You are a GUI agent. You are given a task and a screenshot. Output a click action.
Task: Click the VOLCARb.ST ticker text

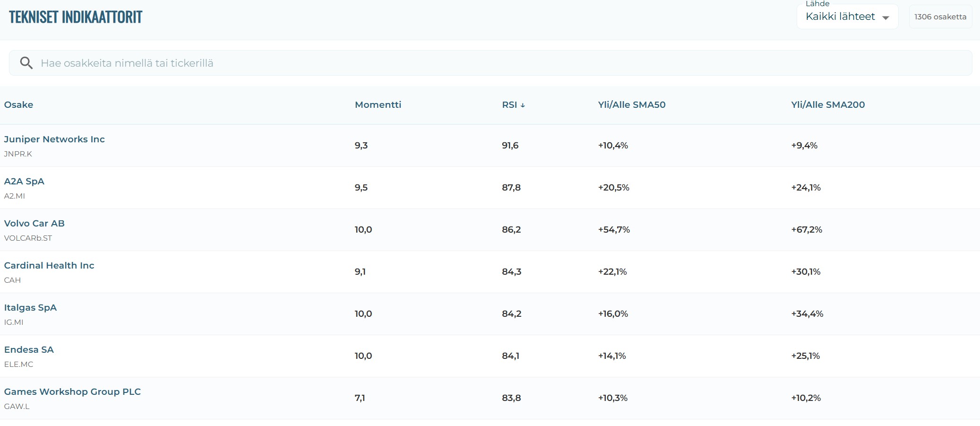coord(28,238)
